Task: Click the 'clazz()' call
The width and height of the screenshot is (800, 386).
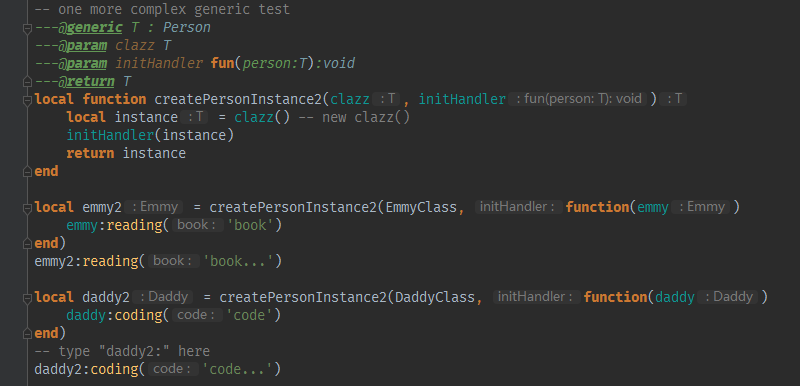Action: click(x=262, y=117)
